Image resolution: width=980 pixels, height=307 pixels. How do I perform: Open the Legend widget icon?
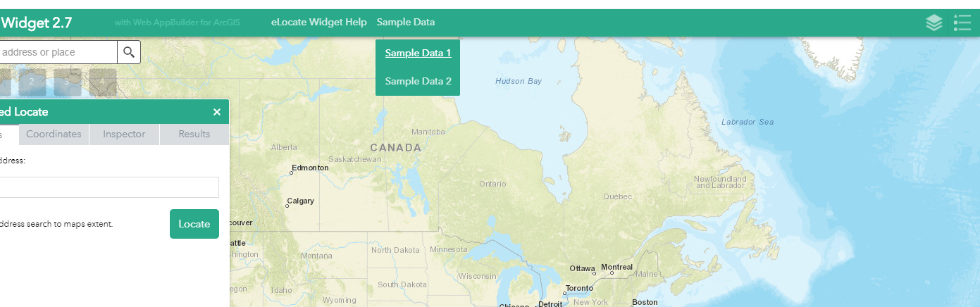(962, 23)
